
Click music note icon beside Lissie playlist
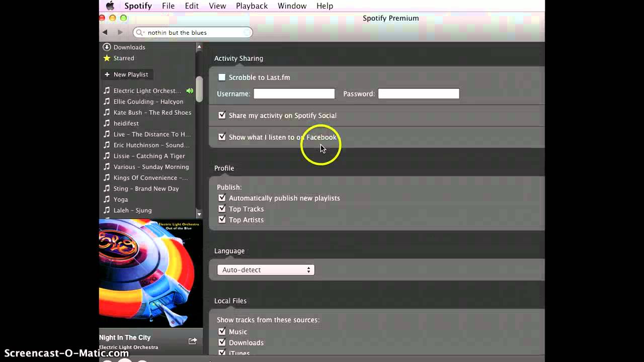tap(107, 156)
